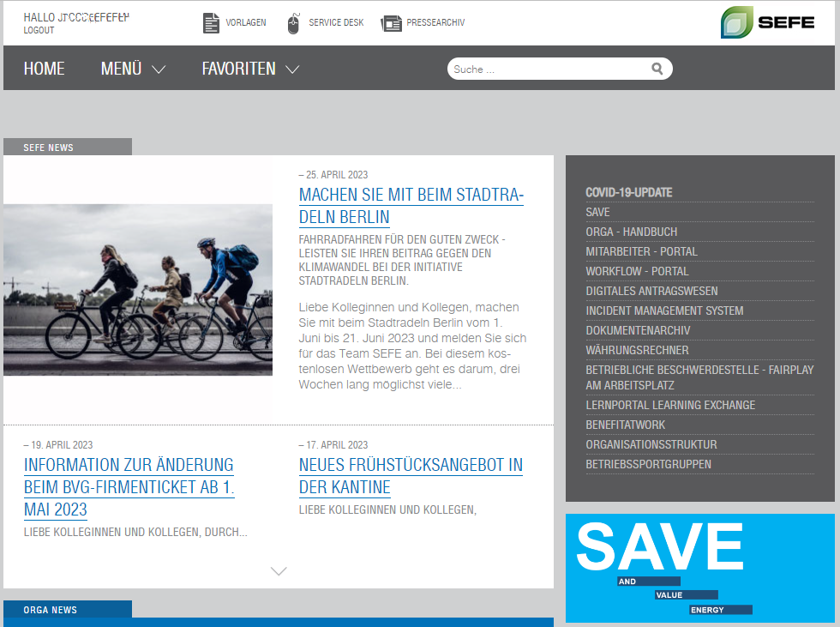Open Neues Frühstücksangebot article headline
The image size is (840, 627).
(411, 476)
